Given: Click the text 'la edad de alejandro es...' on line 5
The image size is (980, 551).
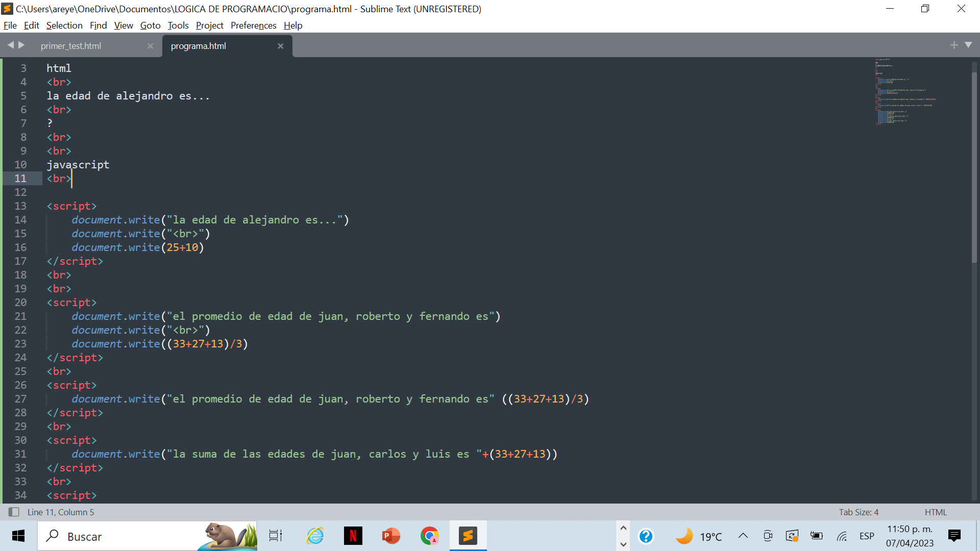Looking at the screenshot, I should (128, 96).
